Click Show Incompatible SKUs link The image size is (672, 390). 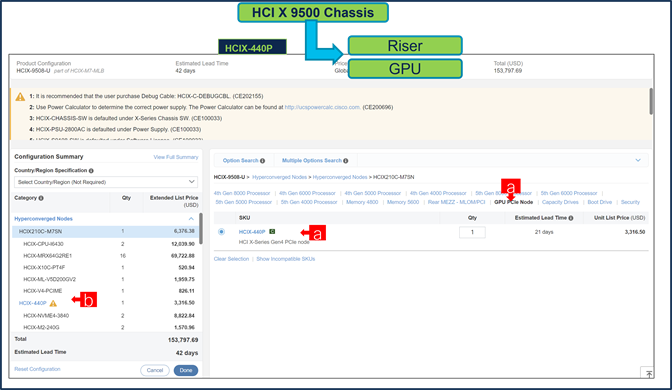[285, 259]
